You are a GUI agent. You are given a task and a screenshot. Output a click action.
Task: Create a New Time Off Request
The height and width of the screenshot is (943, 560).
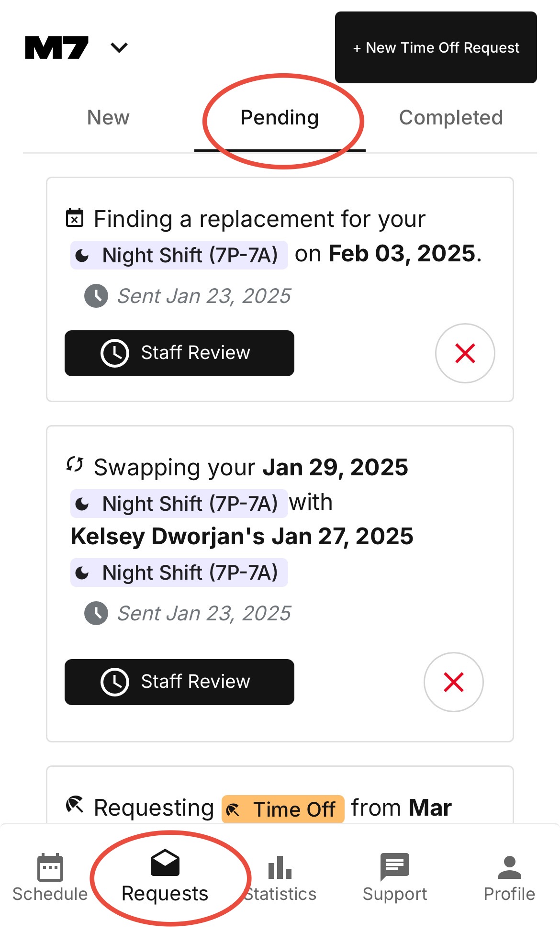pos(436,47)
